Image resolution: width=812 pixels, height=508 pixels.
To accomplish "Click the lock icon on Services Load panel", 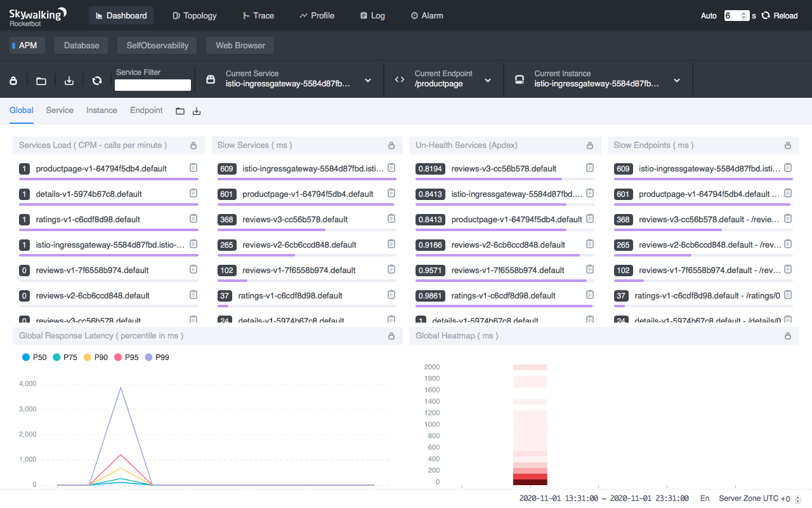I will pos(193,145).
